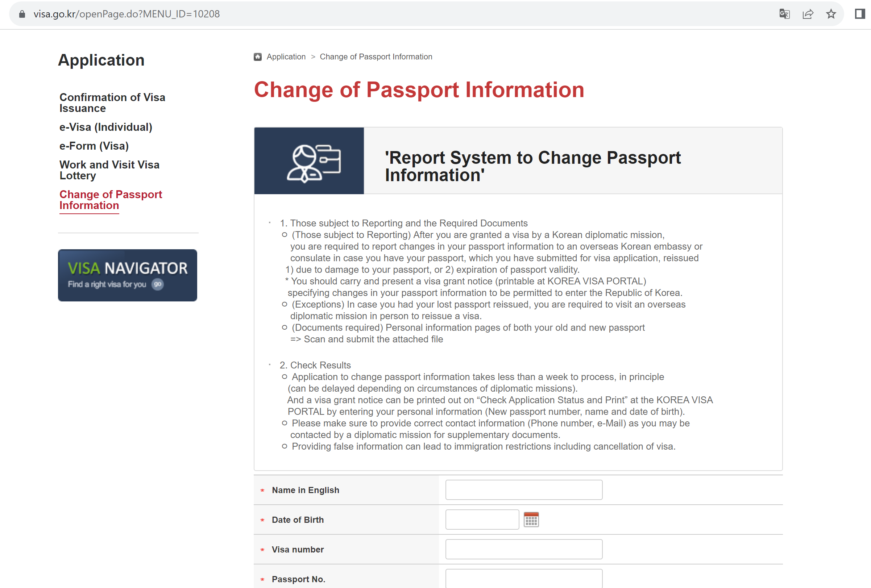
Task: Click the Date of Birth text box
Action: (x=482, y=520)
